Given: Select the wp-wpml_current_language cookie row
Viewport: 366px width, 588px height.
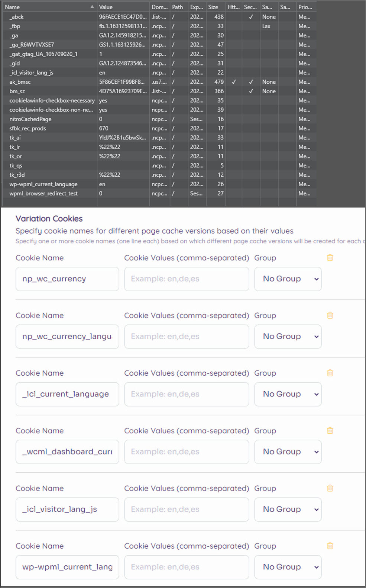Looking at the screenshot, I should [160, 184].
